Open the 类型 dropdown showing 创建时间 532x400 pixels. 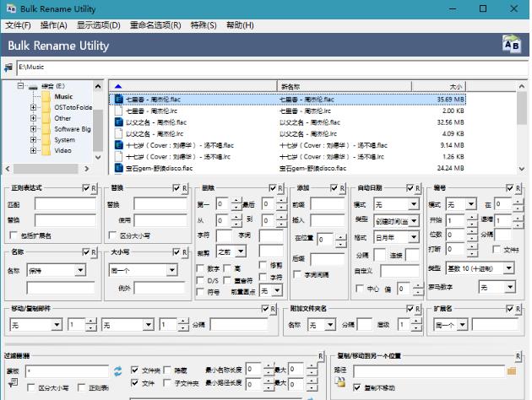396,221
